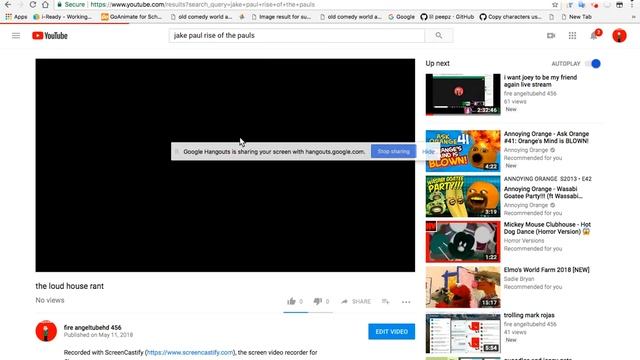Like the video with thumbs up
Viewport: 640px width, 360px height.
click(x=291, y=302)
